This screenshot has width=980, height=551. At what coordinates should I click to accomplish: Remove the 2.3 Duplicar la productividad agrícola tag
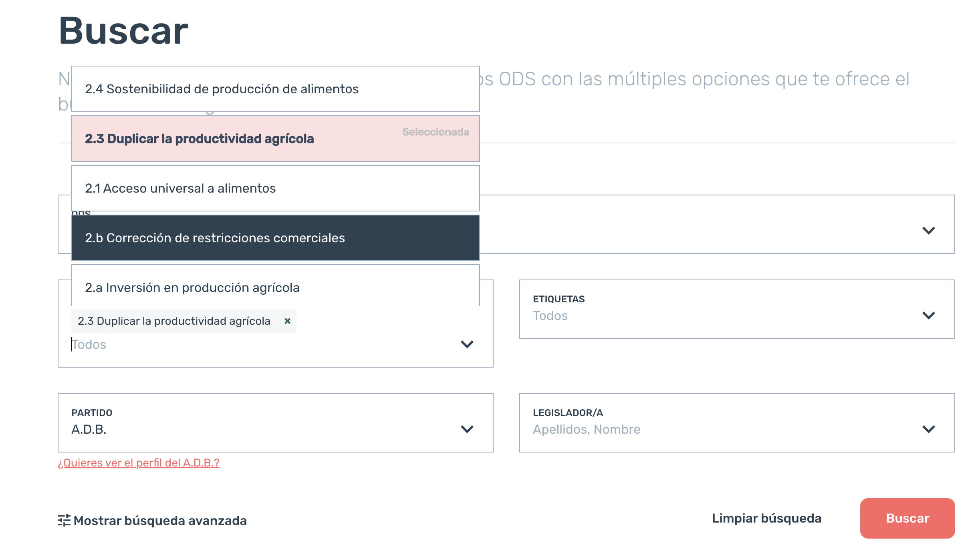point(287,321)
